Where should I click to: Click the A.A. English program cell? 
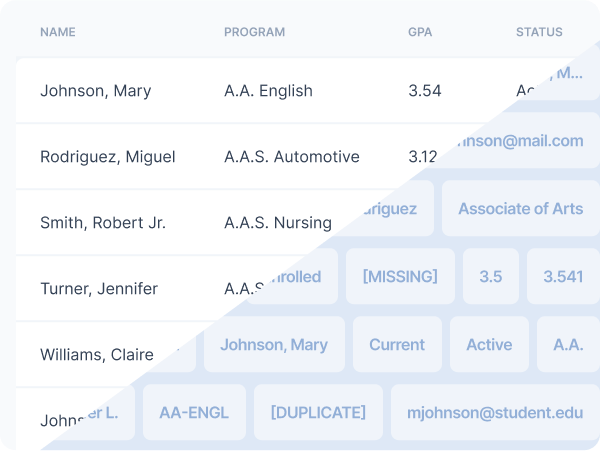click(268, 91)
